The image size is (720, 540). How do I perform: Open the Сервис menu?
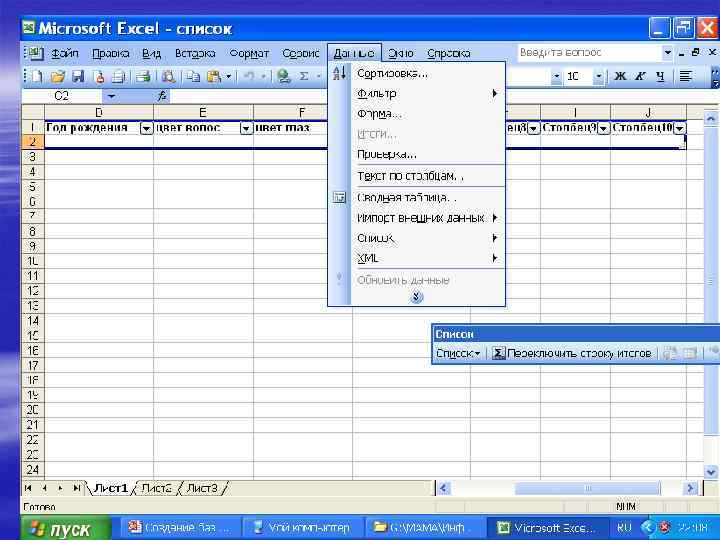[x=300, y=53]
